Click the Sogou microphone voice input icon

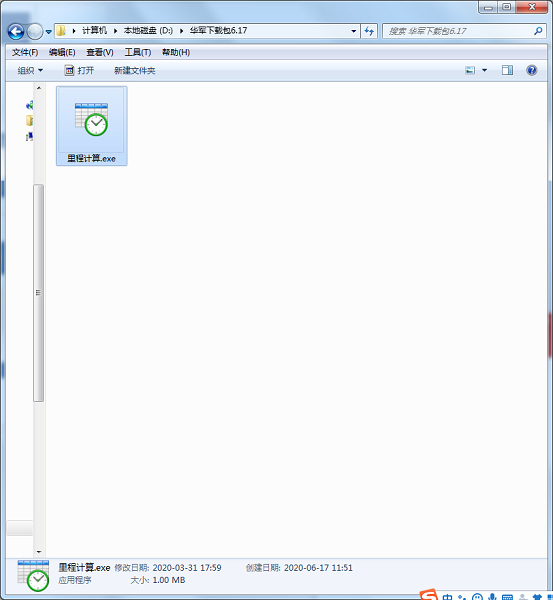coord(492,597)
